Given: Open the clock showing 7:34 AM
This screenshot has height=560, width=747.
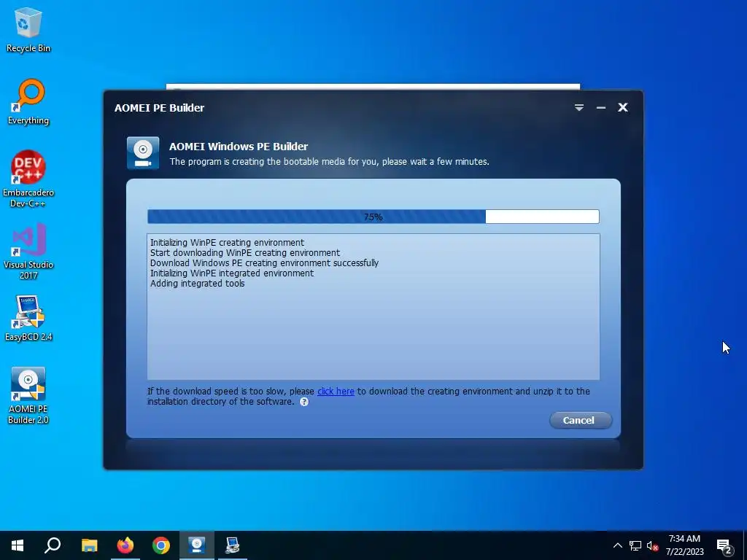Looking at the screenshot, I should point(684,545).
